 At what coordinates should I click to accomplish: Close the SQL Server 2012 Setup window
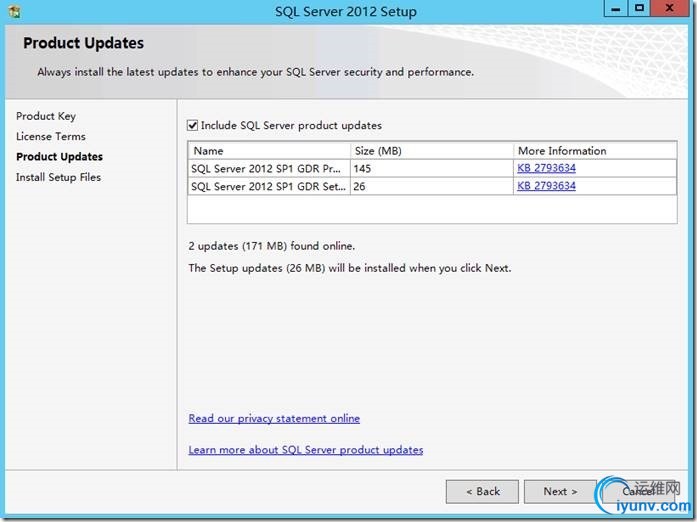(x=670, y=8)
